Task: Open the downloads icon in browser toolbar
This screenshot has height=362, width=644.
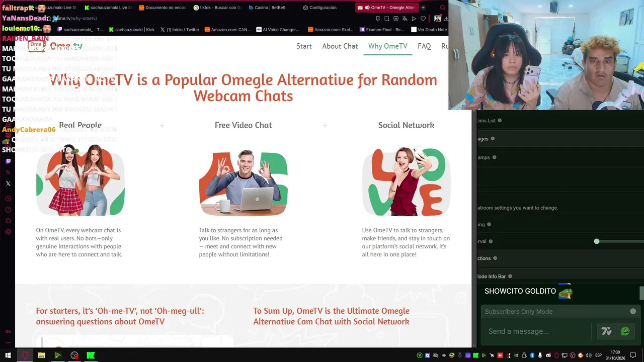Action: [x=446, y=19]
